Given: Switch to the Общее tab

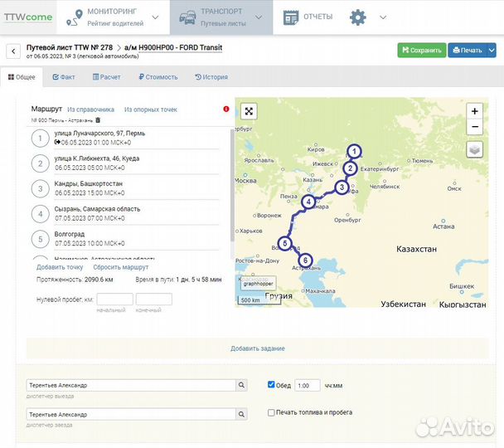Looking at the screenshot, I should tap(22, 77).
